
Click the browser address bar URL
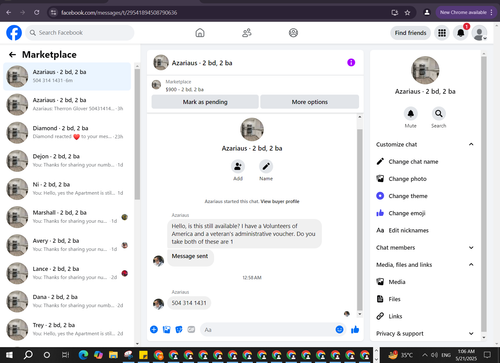pyautogui.click(x=119, y=13)
